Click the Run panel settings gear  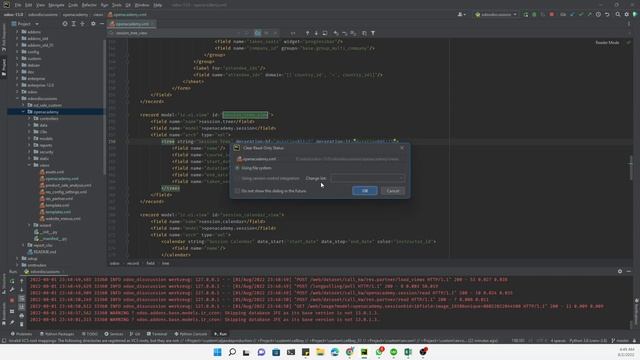(x=620, y=271)
